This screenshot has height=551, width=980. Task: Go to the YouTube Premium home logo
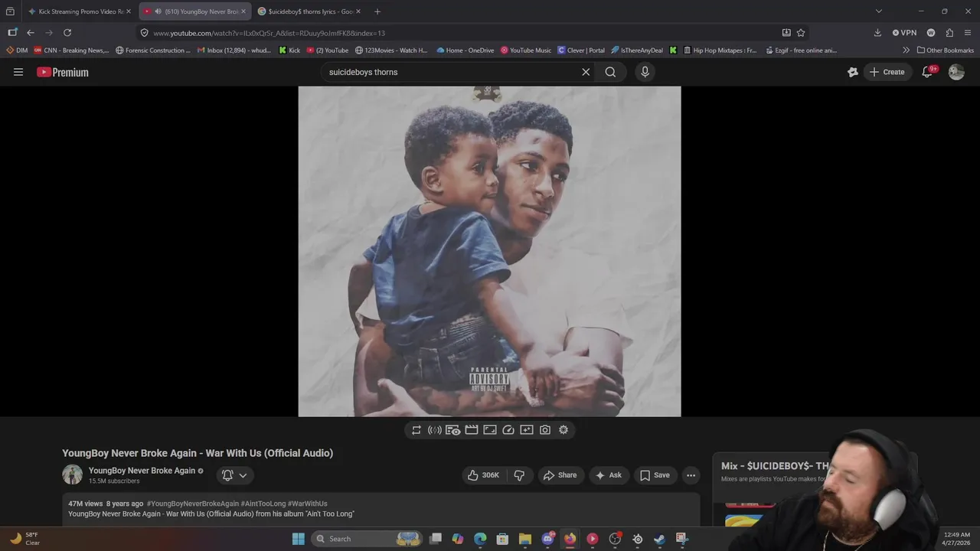click(63, 72)
